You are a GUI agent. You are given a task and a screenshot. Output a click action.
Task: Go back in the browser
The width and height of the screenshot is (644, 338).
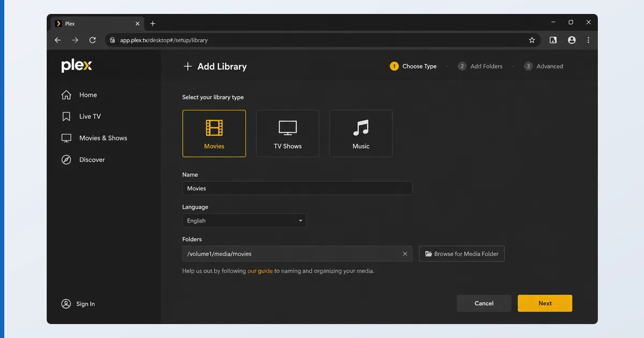pos(58,40)
